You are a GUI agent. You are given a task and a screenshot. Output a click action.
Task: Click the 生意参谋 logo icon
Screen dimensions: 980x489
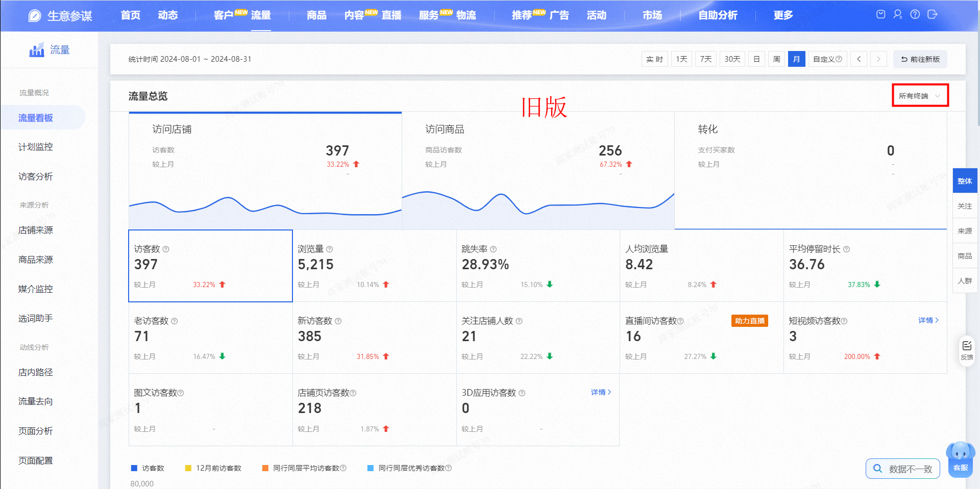34,16
